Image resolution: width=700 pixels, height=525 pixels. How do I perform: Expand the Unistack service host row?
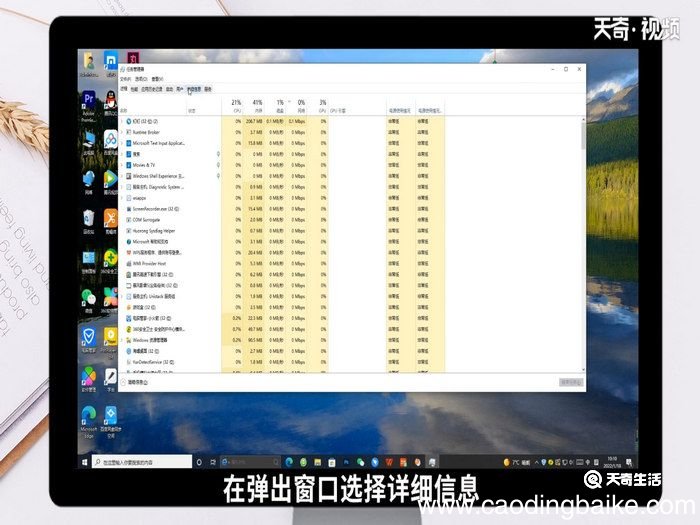click(122, 296)
